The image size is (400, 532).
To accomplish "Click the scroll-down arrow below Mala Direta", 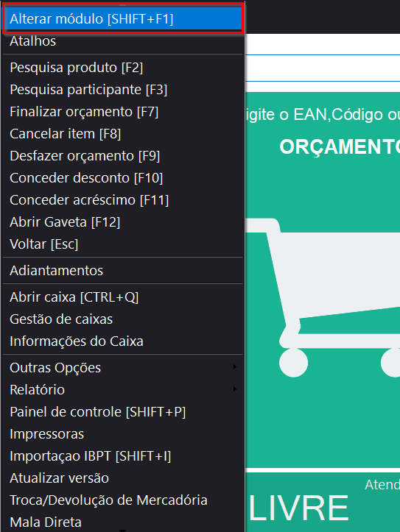I will click(x=122, y=531).
